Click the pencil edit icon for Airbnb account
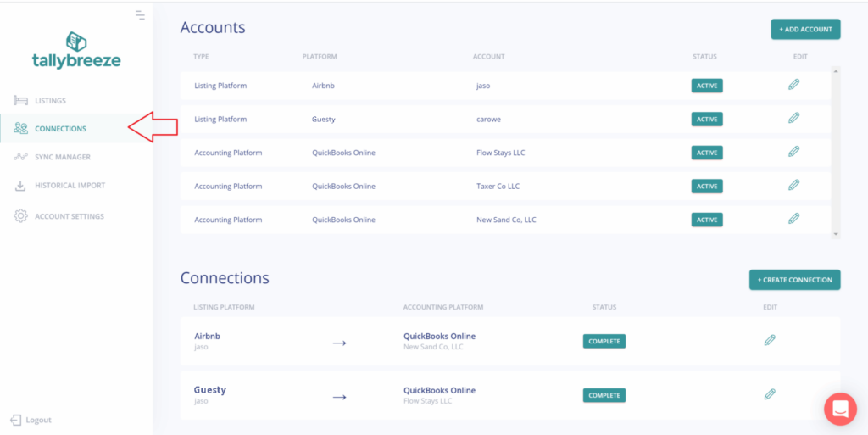The height and width of the screenshot is (435, 868). pos(793,85)
